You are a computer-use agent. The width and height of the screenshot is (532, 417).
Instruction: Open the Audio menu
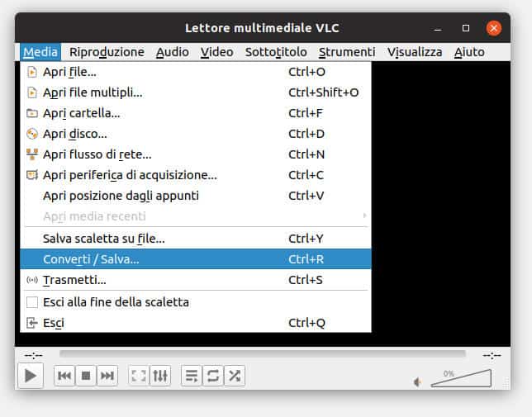173,52
